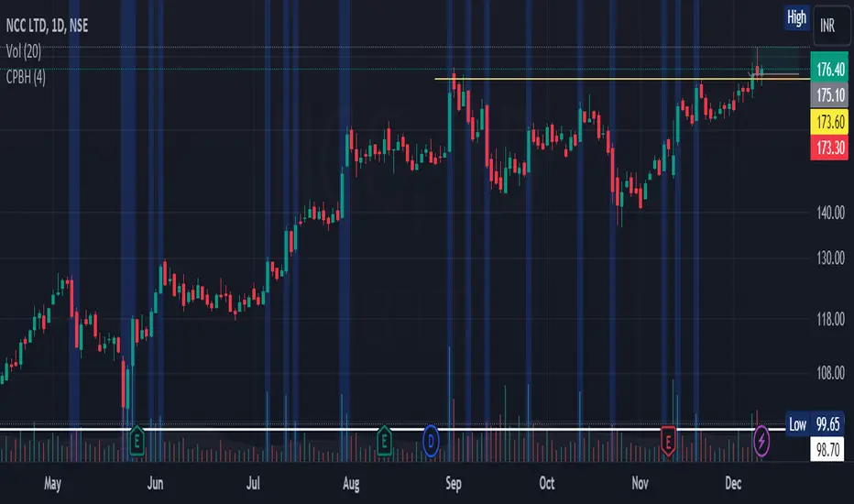This screenshot has width=854, height=504.
Task: Click the blue dividend D marker
Action: click(431, 441)
